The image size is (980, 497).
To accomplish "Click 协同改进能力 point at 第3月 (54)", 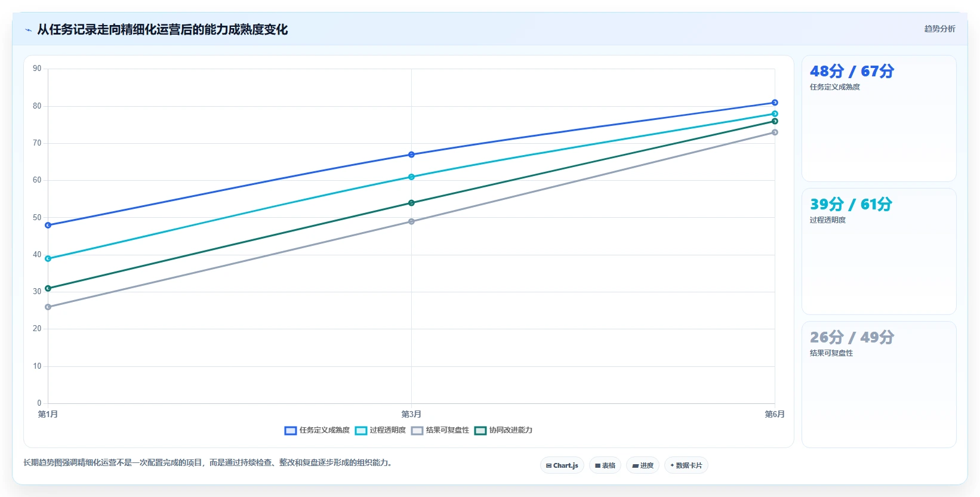I will click(x=411, y=203).
